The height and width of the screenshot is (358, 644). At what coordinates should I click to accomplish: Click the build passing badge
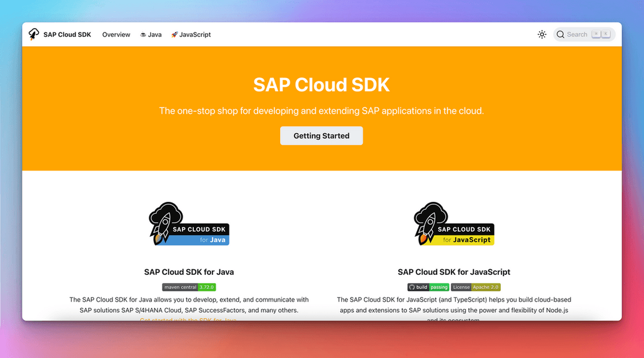point(428,287)
